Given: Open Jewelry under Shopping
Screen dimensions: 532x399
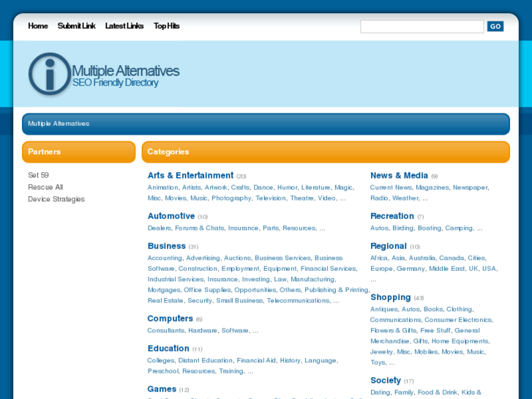Looking at the screenshot, I should coord(381,352).
